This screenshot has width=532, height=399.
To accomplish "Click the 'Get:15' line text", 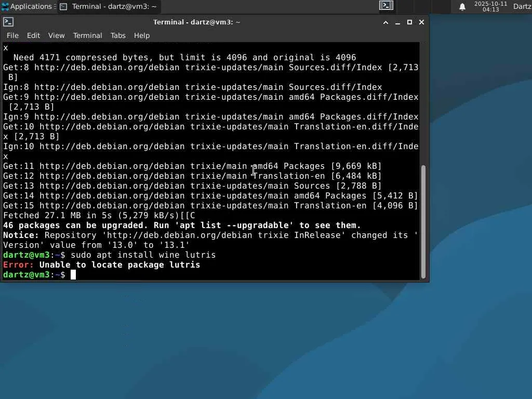I will [210, 206].
